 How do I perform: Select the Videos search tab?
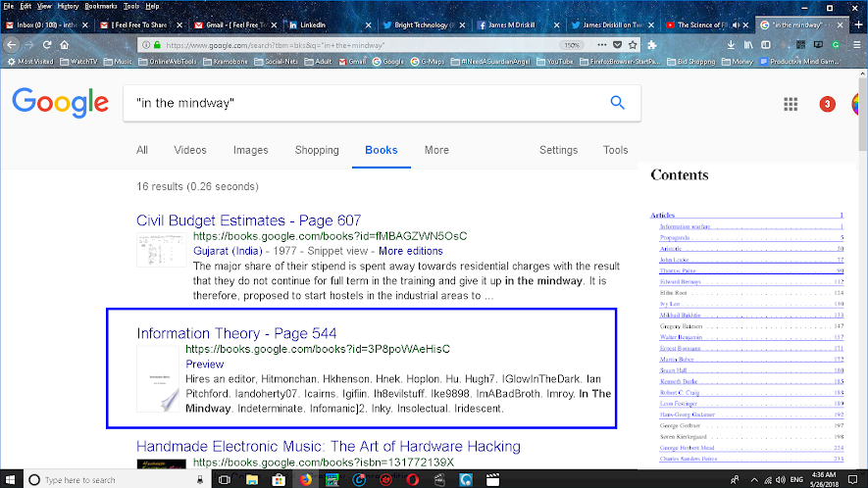coord(190,150)
